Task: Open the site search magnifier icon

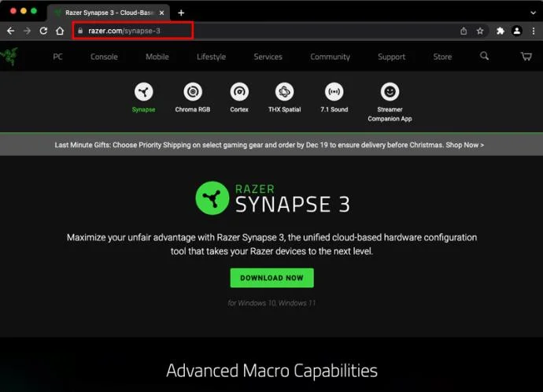Action: coord(485,56)
